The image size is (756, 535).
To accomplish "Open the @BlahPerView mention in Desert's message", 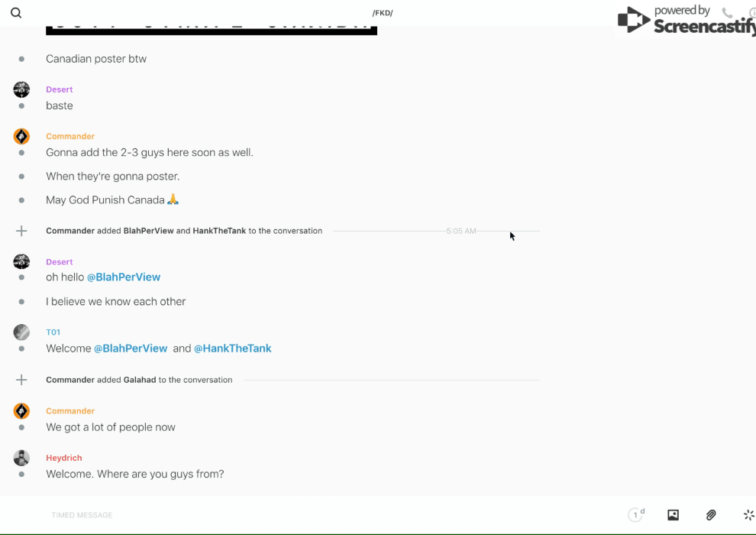I will (x=124, y=277).
